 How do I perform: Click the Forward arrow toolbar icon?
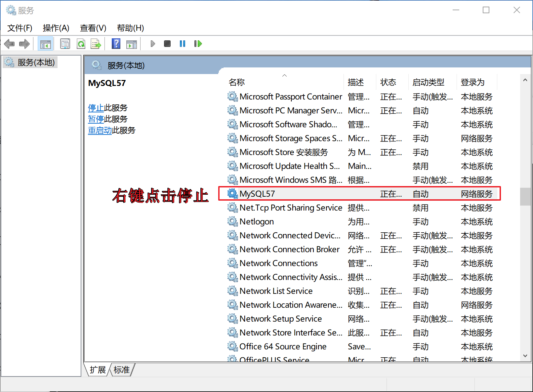click(x=24, y=44)
